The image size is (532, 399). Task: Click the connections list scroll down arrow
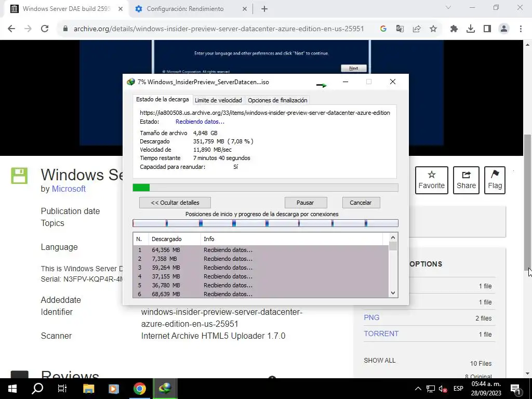point(393,293)
